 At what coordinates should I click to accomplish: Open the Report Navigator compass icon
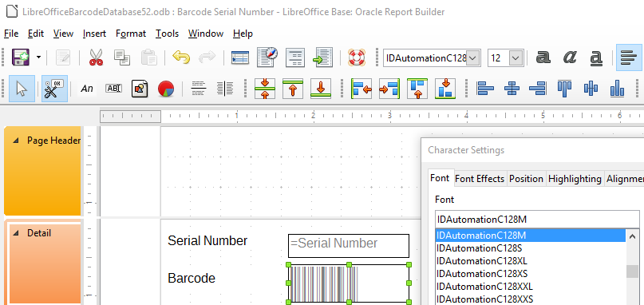coord(267,57)
